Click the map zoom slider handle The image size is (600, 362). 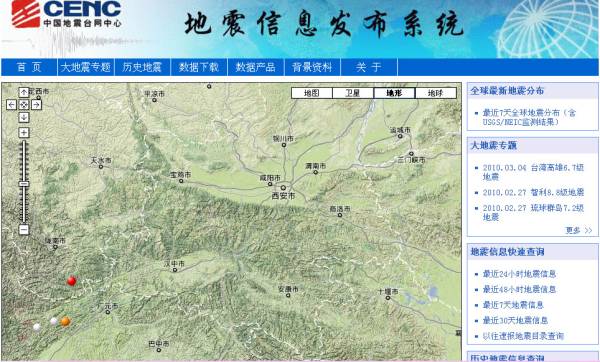pyautogui.click(x=24, y=184)
